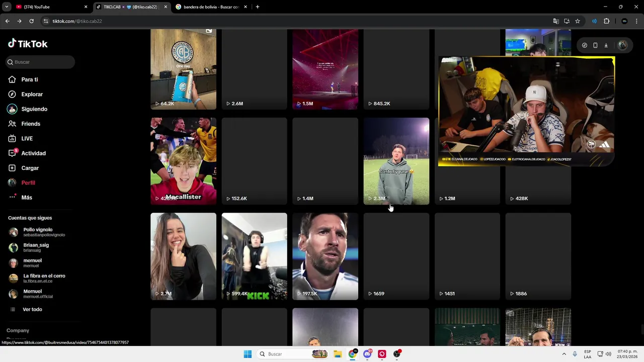This screenshot has width=644, height=362.
Task: Open video with 845.2K views
Action: tap(396, 69)
